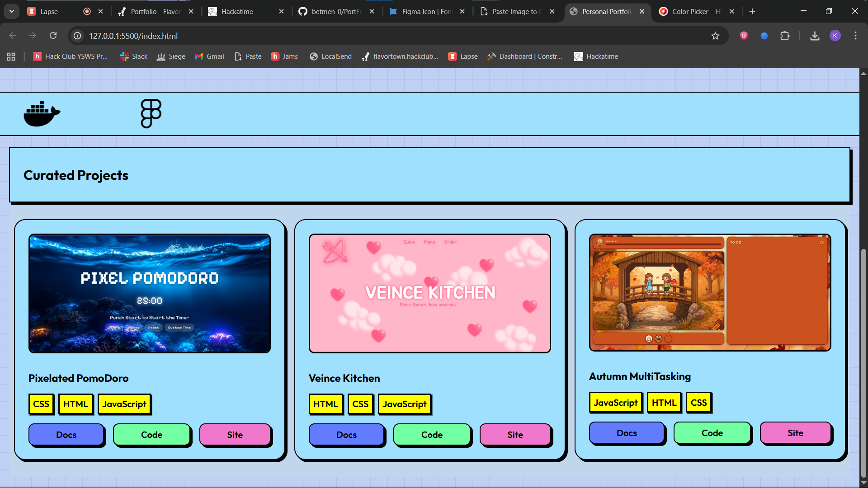Expand the tab search dropdown
The image size is (868, 488).
[x=11, y=11]
